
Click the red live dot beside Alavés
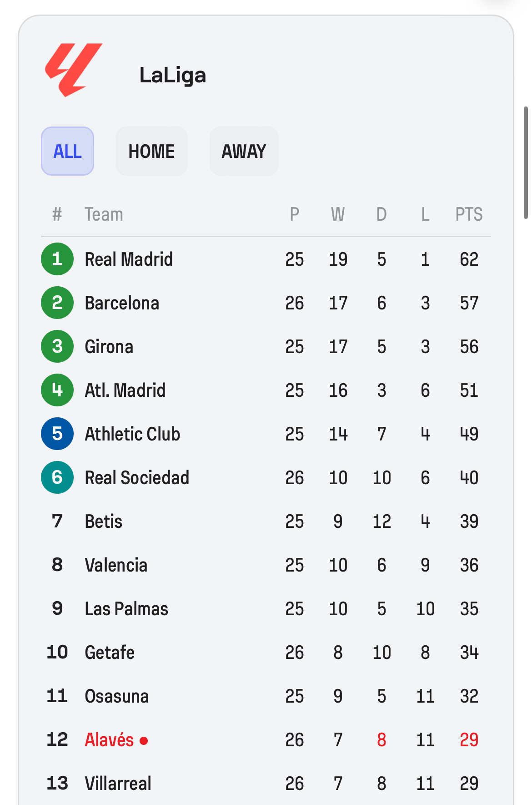coord(144,741)
